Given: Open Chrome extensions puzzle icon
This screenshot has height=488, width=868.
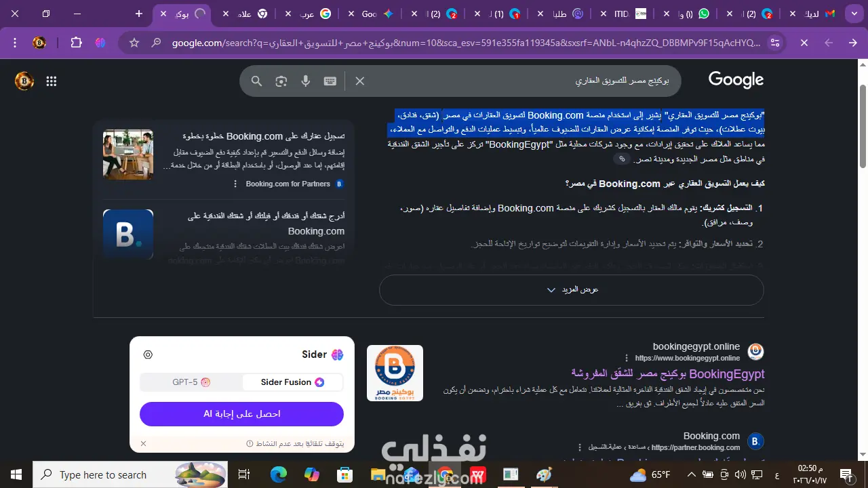Looking at the screenshot, I should click(76, 43).
